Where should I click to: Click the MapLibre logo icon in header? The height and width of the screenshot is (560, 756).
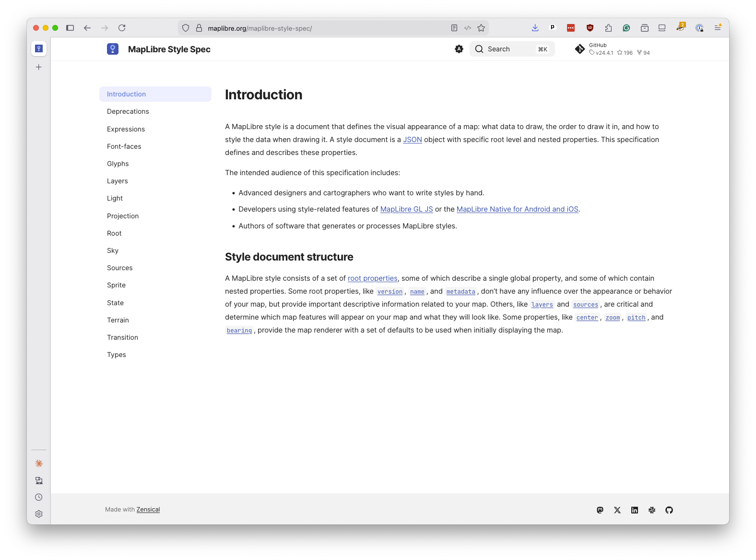(x=113, y=49)
